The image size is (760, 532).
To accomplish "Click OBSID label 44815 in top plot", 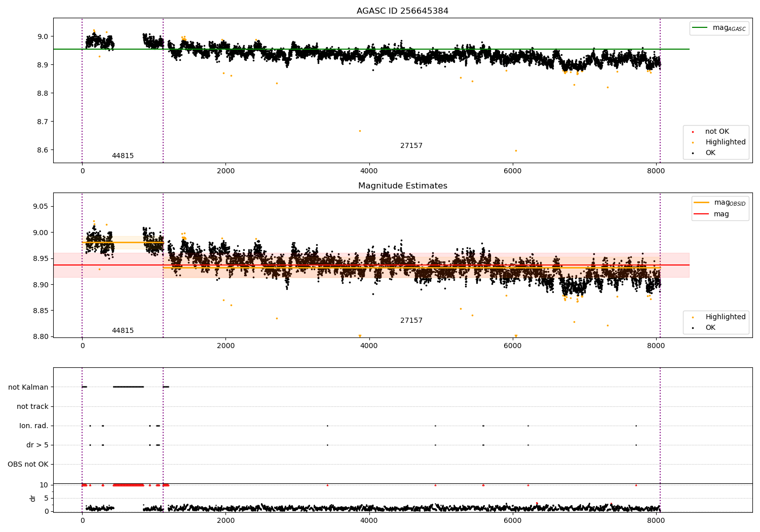I will [123, 156].
